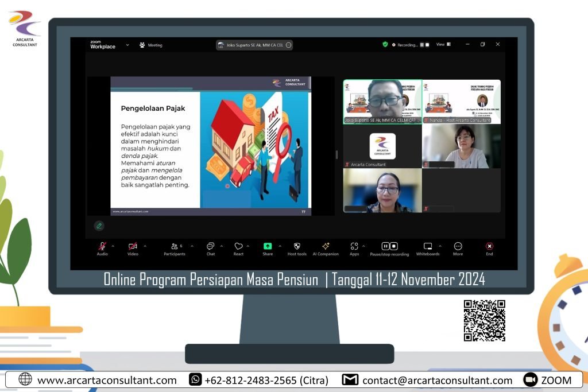The width and height of the screenshot is (588, 392).
Task: Expand the video options arrow
Action: click(145, 246)
